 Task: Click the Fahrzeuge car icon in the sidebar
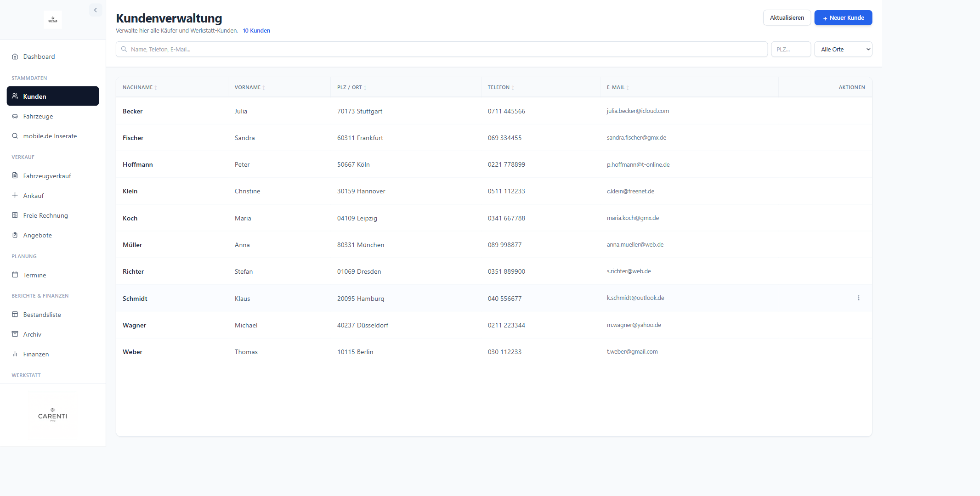pyautogui.click(x=15, y=116)
